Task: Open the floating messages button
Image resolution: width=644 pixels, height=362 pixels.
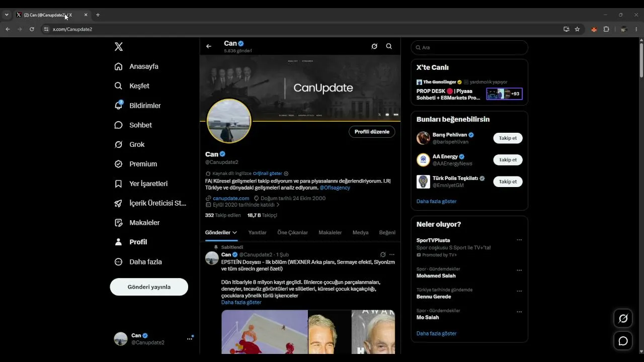Action: coord(623,341)
